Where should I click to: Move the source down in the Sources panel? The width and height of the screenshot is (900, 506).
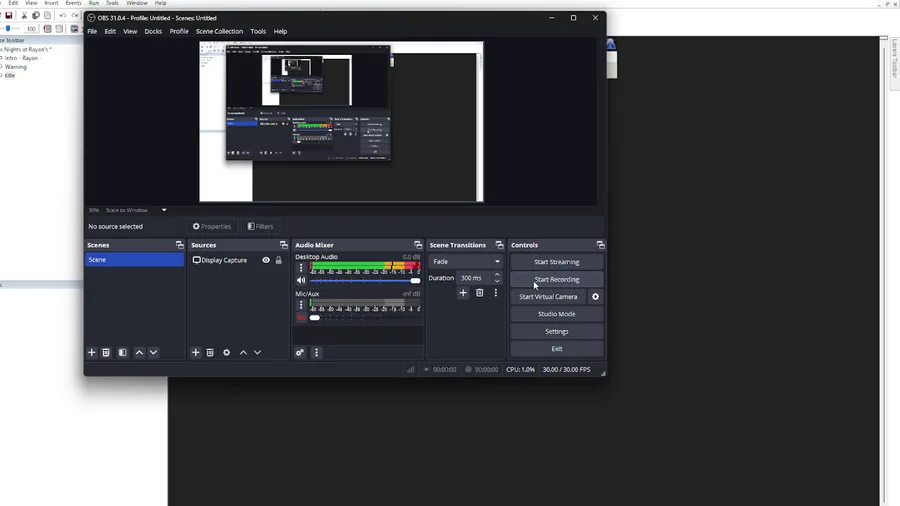pyautogui.click(x=257, y=352)
